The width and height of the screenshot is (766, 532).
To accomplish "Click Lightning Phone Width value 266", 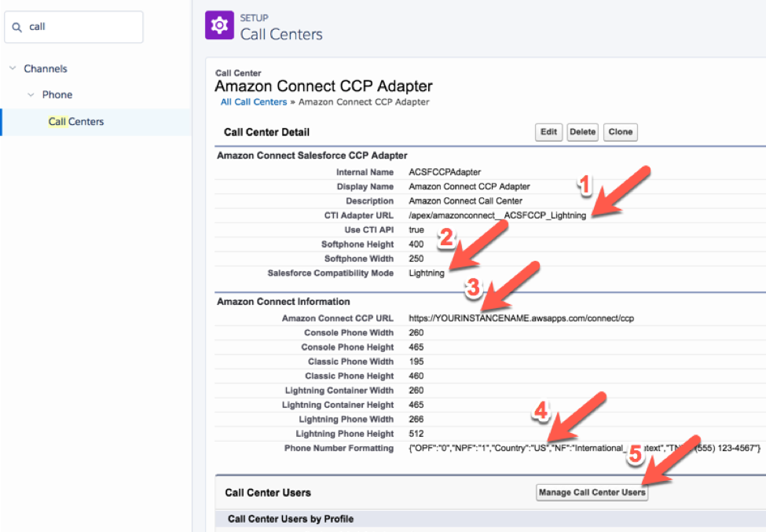I will [416, 419].
